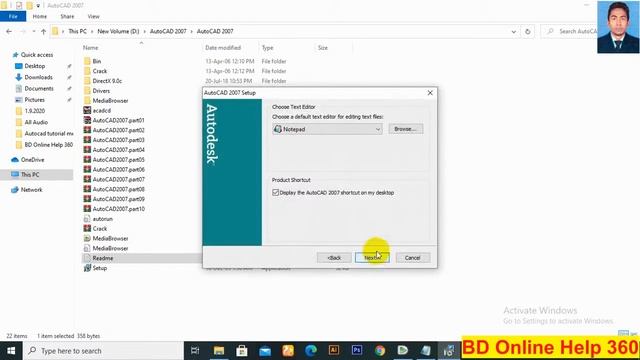This screenshot has height=360, width=640.
Task: Select the Setup application file
Action: tap(100, 268)
